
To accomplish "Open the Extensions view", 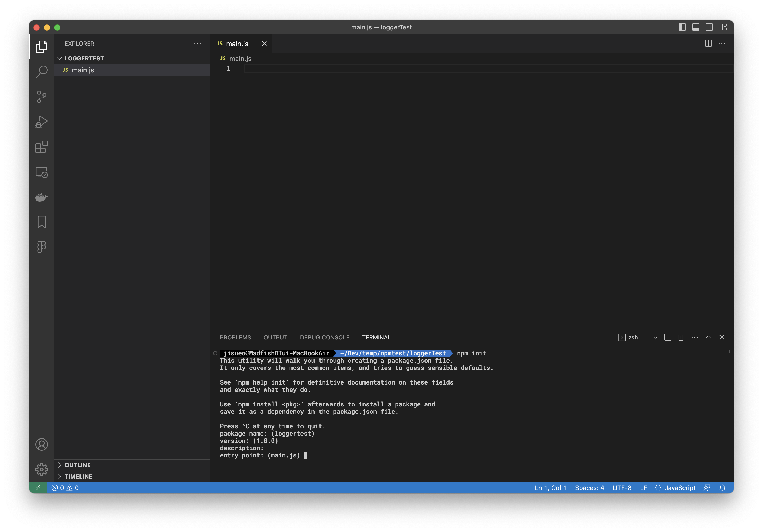I will point(41,147).
